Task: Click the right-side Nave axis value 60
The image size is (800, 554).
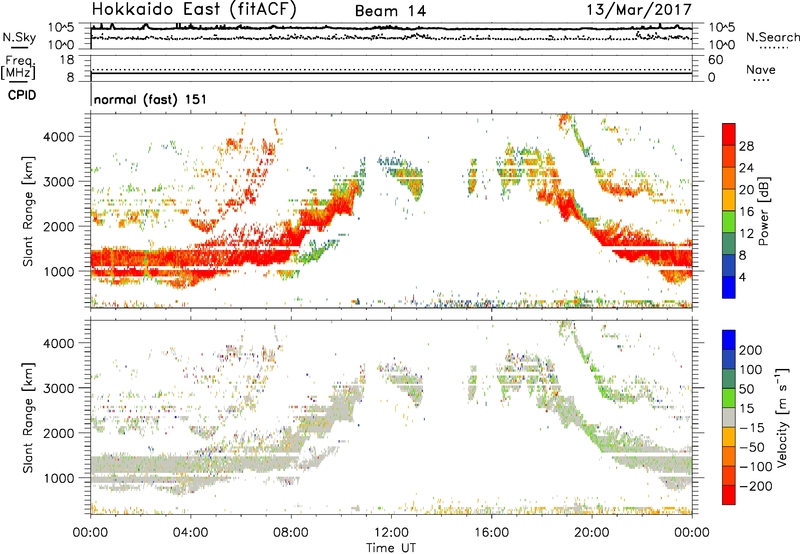Action: [716, 60]
